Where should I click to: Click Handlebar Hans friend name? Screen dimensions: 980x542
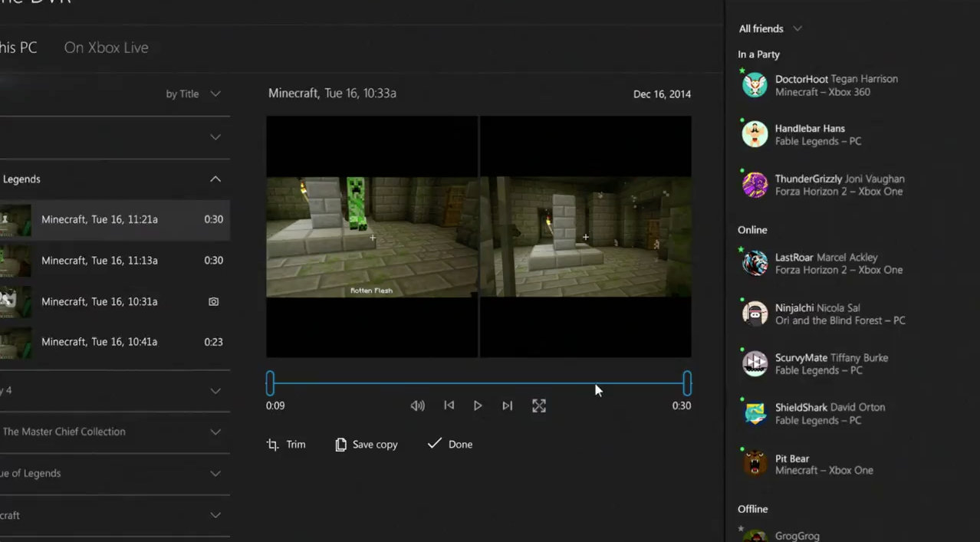tap(810, 129)
